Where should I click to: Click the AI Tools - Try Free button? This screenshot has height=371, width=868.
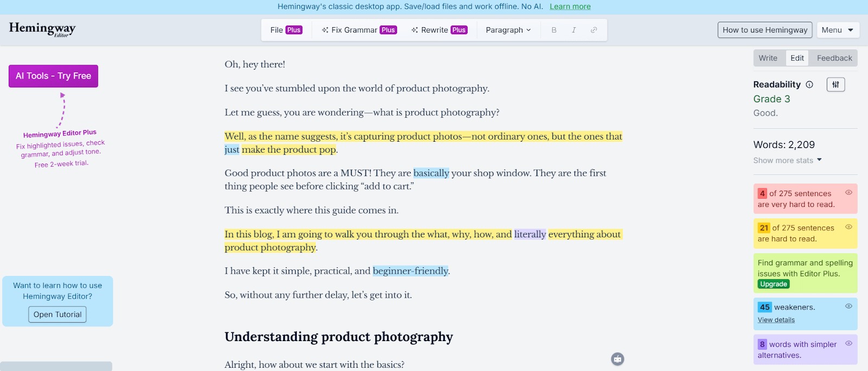[53, 76]
